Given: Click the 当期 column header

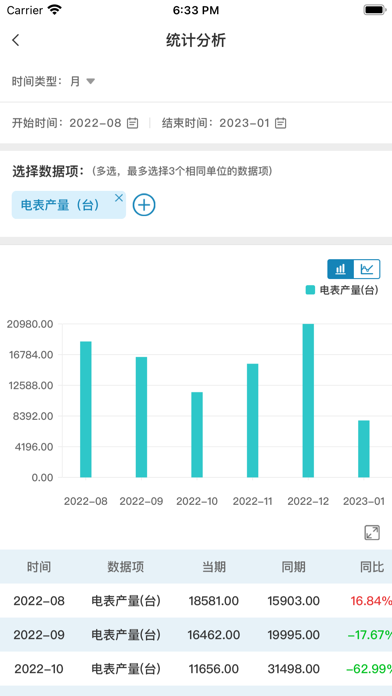Looking at the screenshot, I should [x=214, y=566].
